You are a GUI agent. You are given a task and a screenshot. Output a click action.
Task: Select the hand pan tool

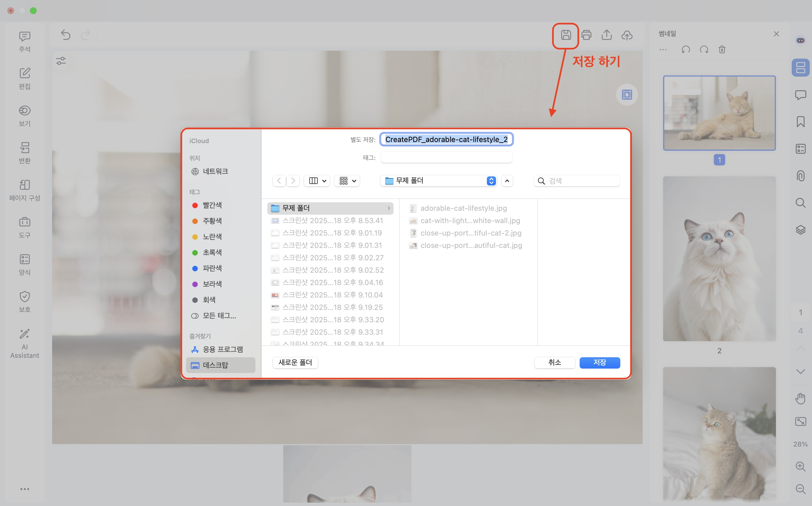(800, 399)
